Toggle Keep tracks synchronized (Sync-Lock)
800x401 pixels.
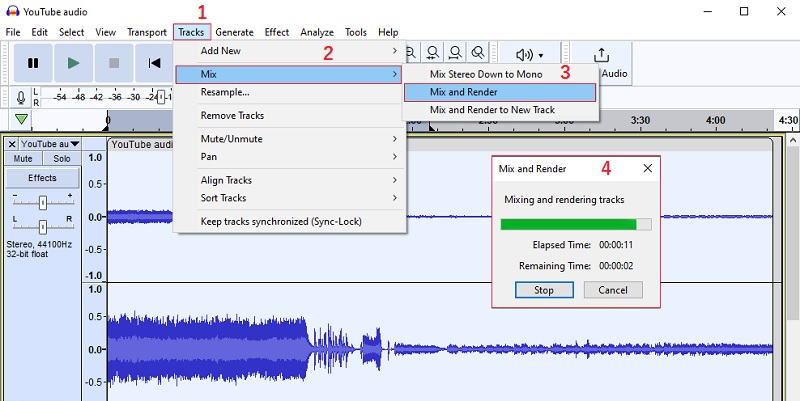pyautogui.click(x=289, y=221)
